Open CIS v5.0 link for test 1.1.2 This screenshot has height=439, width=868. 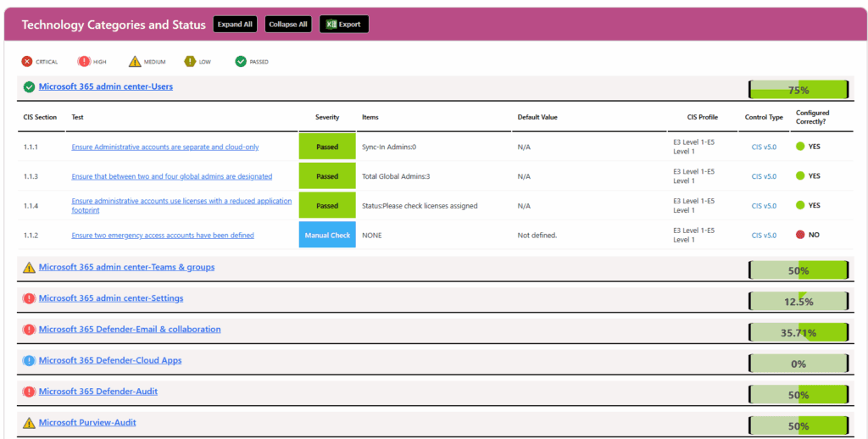point(764,236)
